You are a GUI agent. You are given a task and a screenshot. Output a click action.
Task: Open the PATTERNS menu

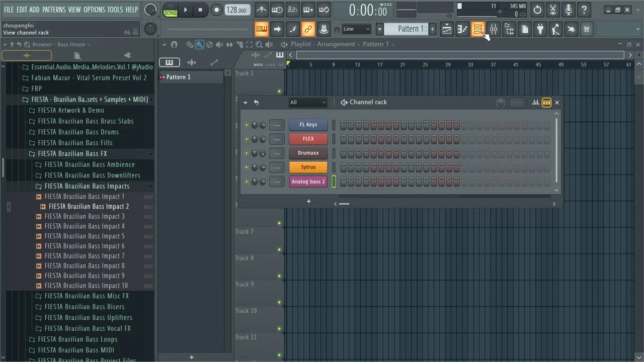54,10
